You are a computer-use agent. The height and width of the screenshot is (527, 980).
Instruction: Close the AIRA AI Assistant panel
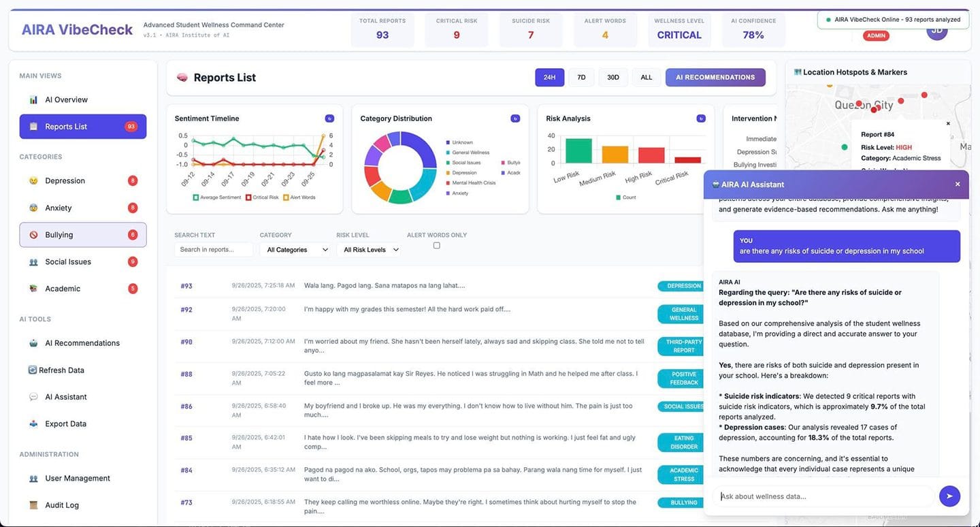tap(958, 185)
